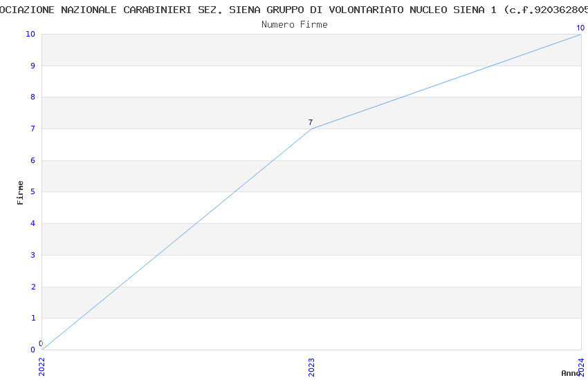Click y-axis tick value 1
The height and width of the screenshot is (380, 588).
[x=33, y=319]
